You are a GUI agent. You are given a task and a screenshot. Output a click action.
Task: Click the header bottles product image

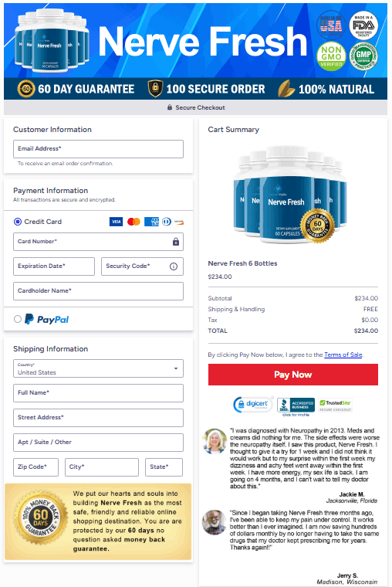pos(52,40)
